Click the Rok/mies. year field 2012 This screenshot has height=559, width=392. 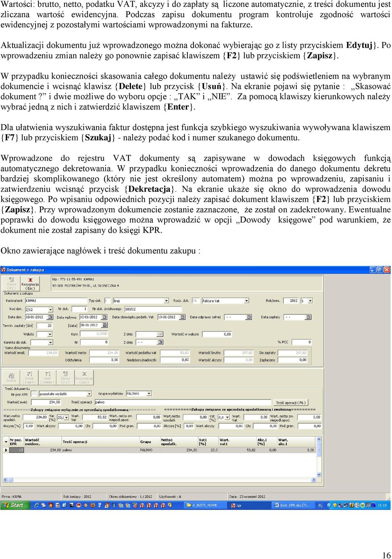point(291,301)
